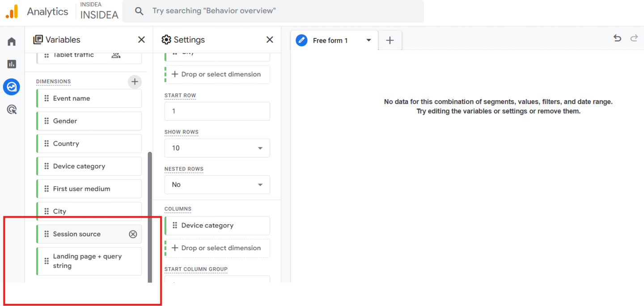This screenshot has width=644, height=306.
Task: Grab the drag handle of Event name
Action: point(47,98)
